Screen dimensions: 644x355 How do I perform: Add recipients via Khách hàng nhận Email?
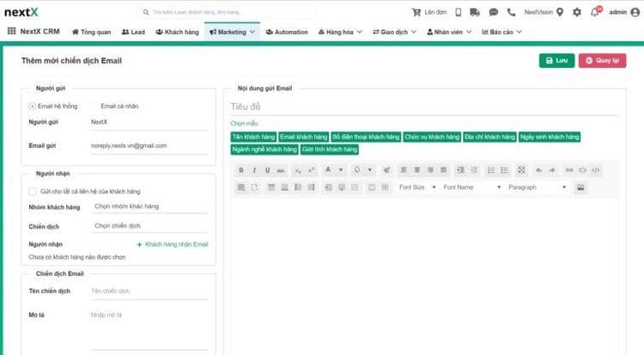point(173,244)
